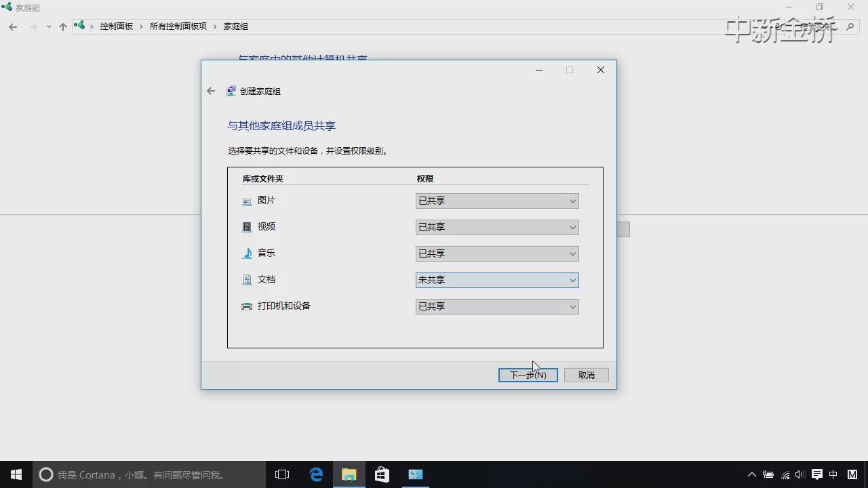Click the 取消 button
868x488 pixels.
(x=587, y=375)
